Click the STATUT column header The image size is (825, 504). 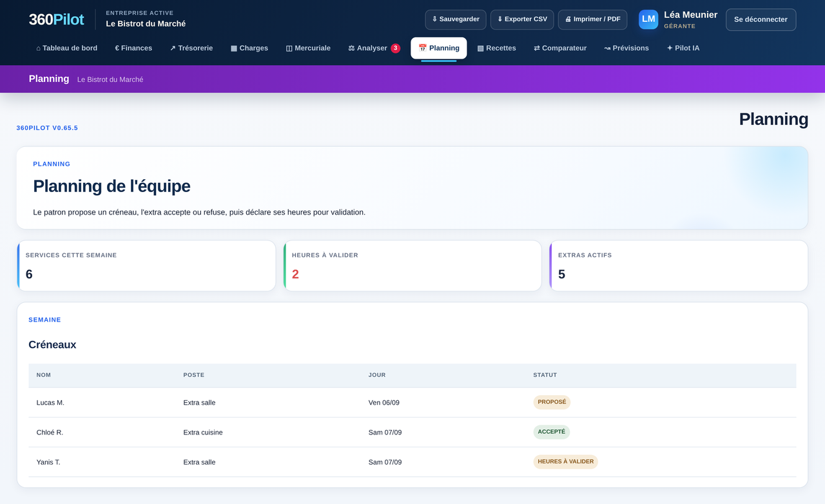click(545, 375)
